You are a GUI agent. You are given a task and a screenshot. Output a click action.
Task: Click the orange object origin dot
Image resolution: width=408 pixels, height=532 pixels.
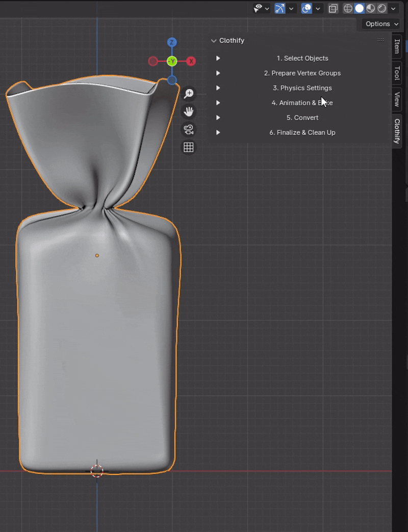point(97,255)
